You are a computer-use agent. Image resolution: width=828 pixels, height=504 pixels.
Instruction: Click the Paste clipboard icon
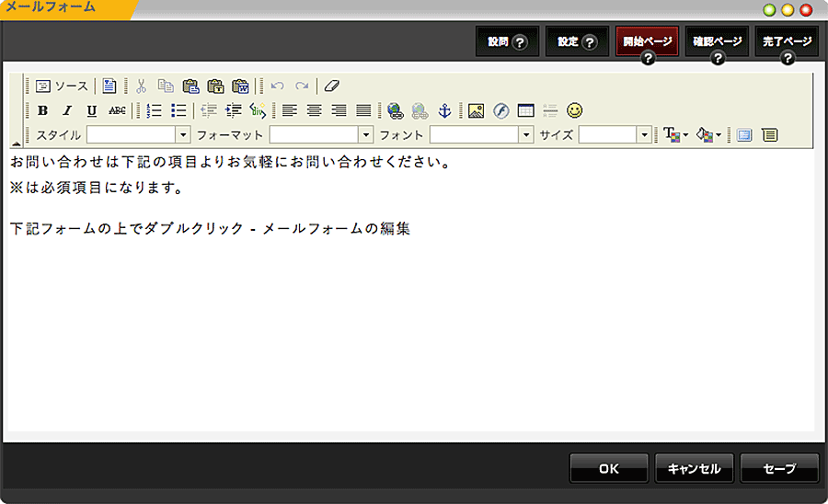click(190, 86)
